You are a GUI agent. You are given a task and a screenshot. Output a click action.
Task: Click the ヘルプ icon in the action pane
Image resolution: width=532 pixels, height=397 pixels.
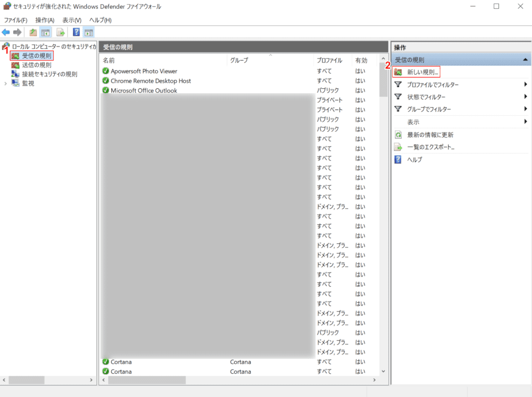399,159
